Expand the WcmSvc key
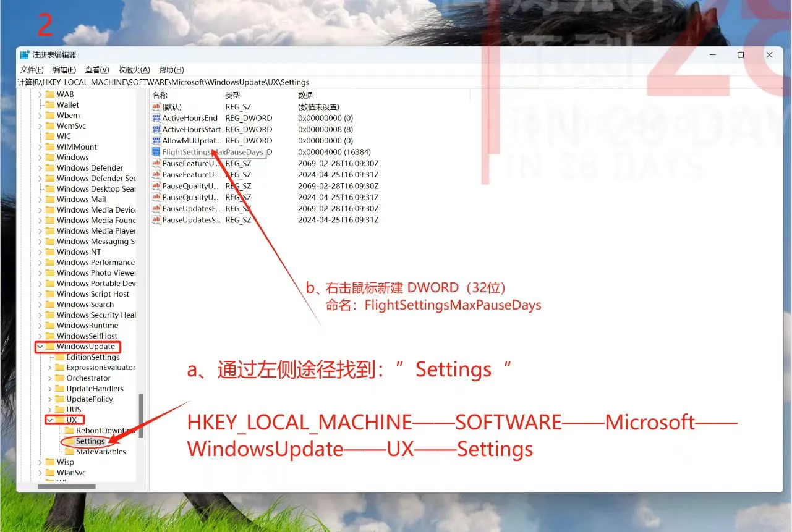 click(x=40, y=126)
